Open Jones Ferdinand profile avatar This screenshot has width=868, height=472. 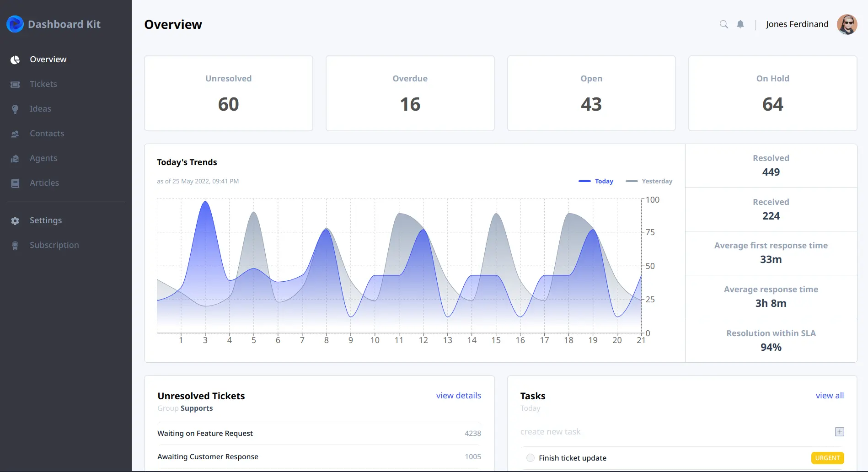[847, 24]
